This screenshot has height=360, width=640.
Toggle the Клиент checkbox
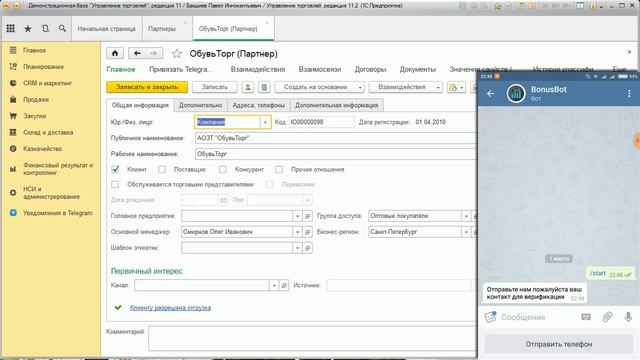pos(116,169)
